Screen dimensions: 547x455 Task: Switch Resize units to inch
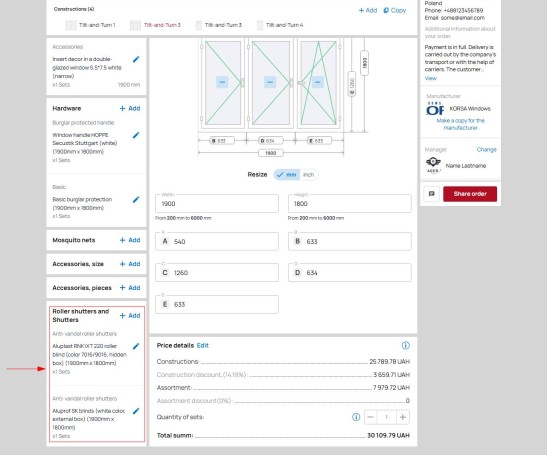pyautogui.click(x=308, y=174)
